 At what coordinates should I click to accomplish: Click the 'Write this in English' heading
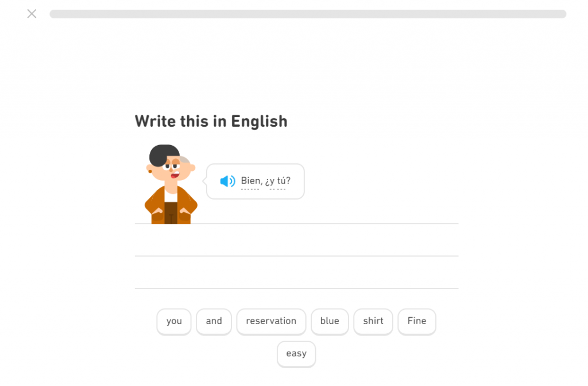(x=211, y=121)
